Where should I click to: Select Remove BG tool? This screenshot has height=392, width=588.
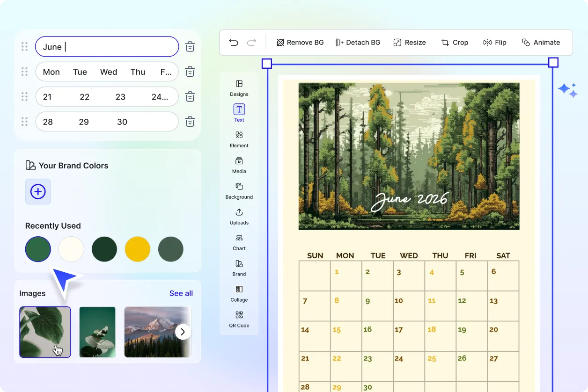coord(300,43)
